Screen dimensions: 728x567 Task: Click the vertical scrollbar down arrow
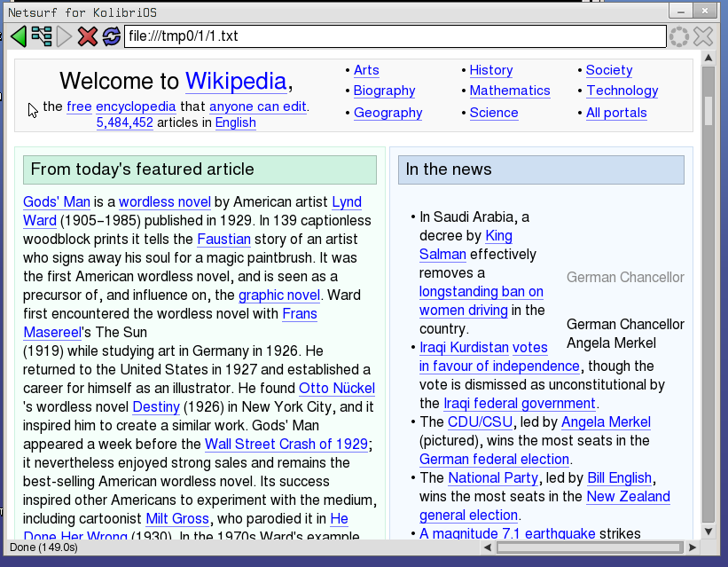(708, 531)
